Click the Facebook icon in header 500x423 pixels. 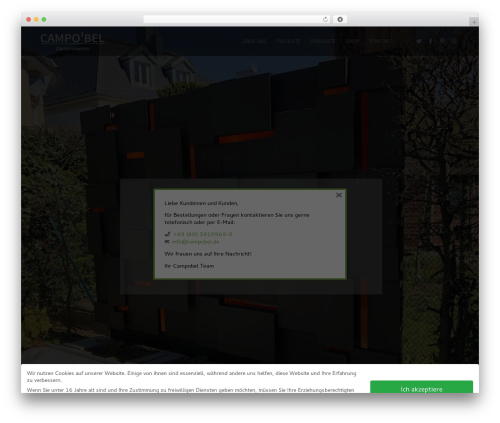click(x=431, y=41)
